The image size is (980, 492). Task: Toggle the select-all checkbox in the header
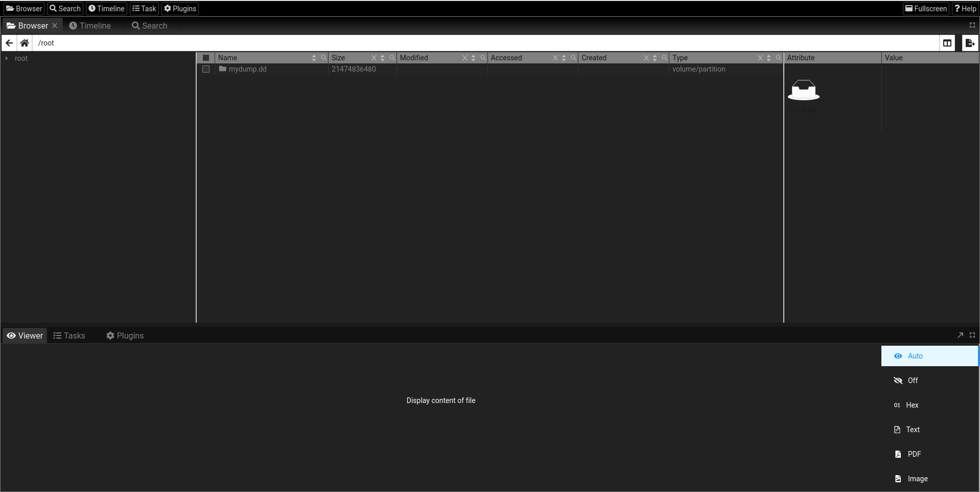tap(206, 58)
